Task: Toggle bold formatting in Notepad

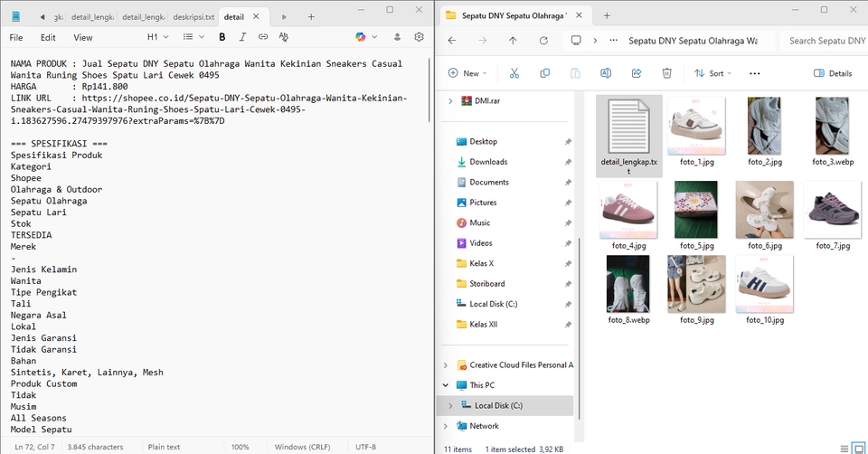Action: [x=222, y=37]
